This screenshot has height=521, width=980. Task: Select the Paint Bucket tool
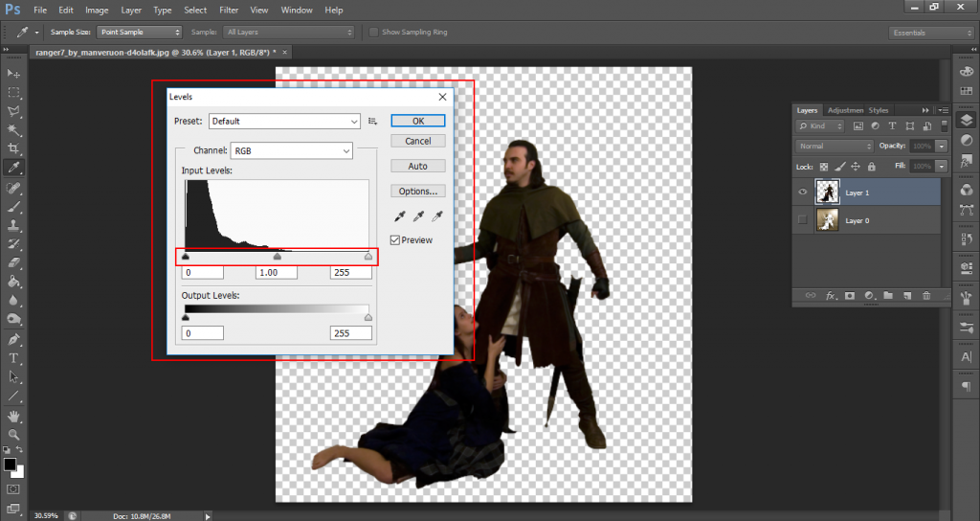(13, 282)
